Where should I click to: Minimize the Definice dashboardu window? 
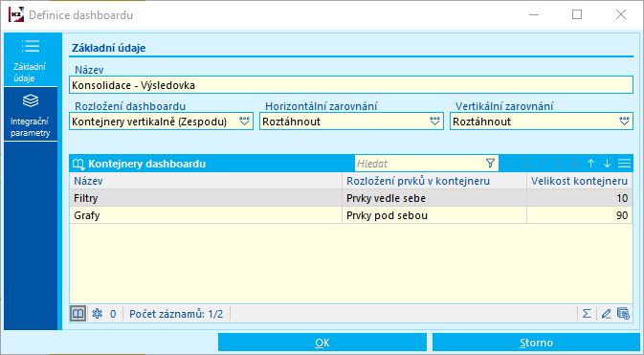coord(534,14)
